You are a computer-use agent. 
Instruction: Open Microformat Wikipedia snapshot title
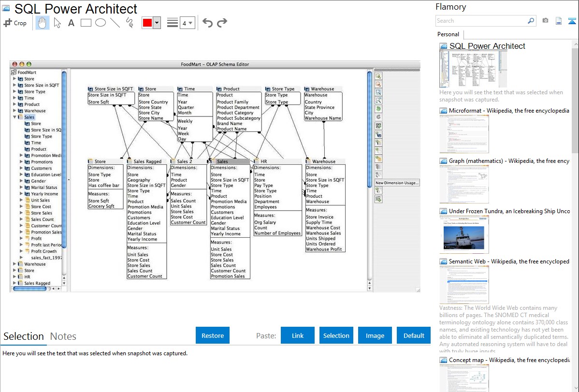509,111
